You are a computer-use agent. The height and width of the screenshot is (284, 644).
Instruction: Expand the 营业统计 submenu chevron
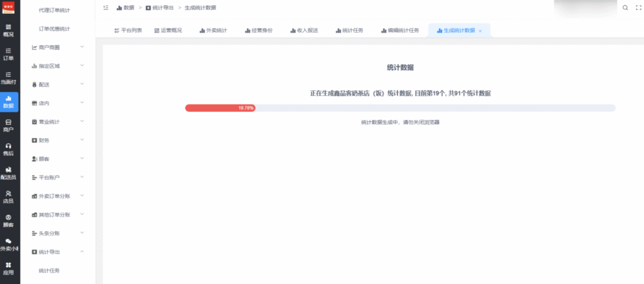tap(82, 121)
